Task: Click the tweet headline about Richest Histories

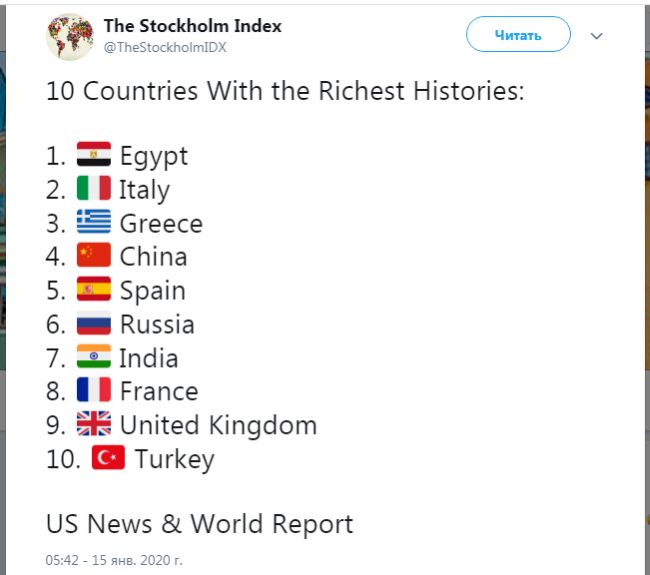Action: click(x=286, y=91)
